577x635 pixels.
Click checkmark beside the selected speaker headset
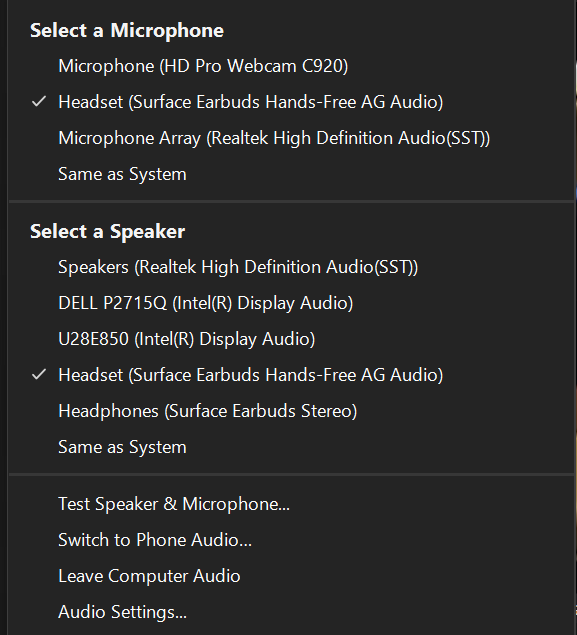click(x=39, y=375)
